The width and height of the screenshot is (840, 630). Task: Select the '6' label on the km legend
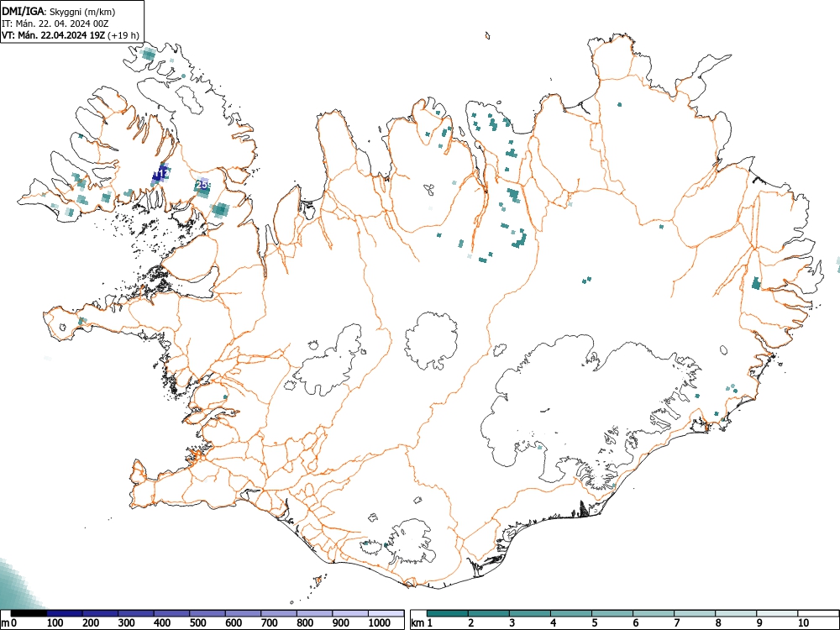[x=635, y=623]
